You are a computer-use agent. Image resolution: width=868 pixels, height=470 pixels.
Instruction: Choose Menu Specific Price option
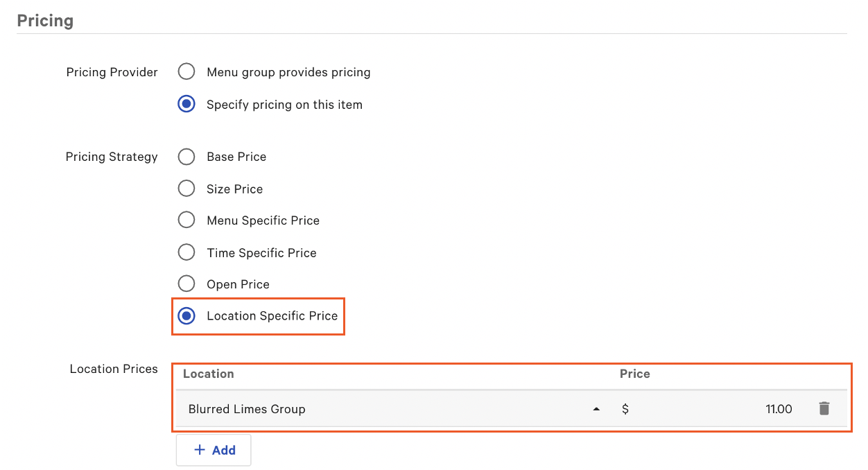pos(186,220)
